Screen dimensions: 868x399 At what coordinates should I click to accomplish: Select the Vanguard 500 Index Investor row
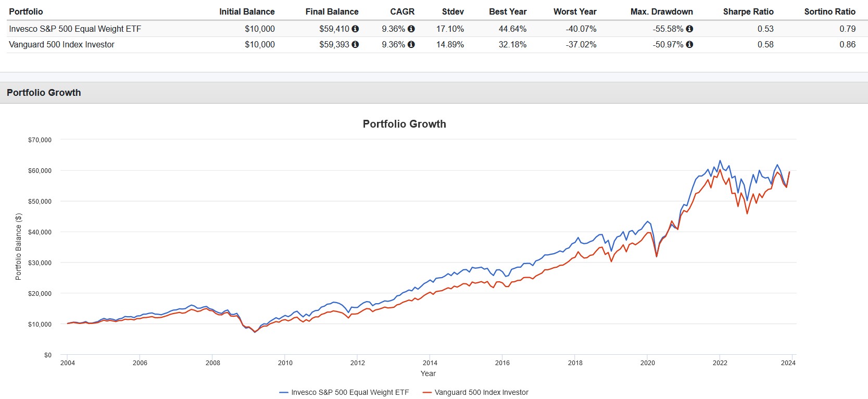pyautogui.click(x=437, y=44)
